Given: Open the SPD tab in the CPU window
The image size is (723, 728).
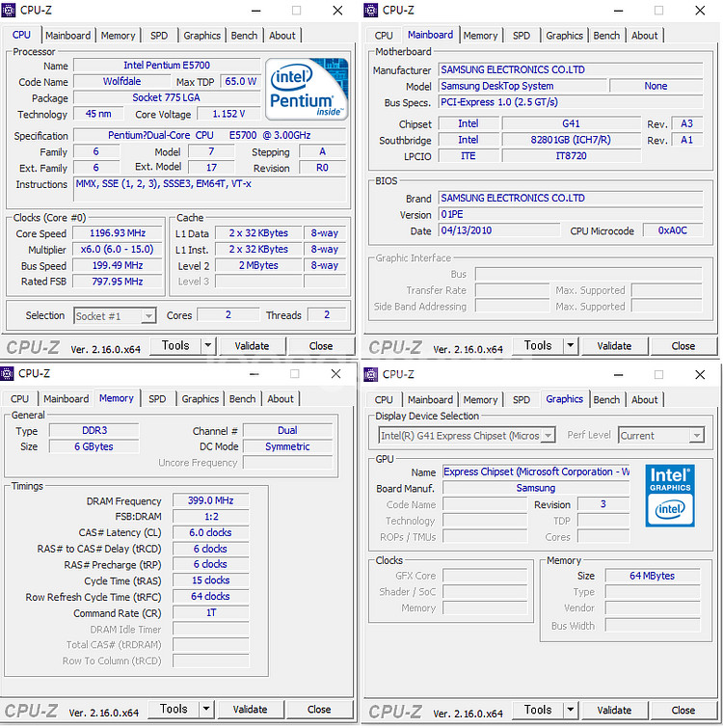Looking at the screenshot, I should click(x=159, y=36).
